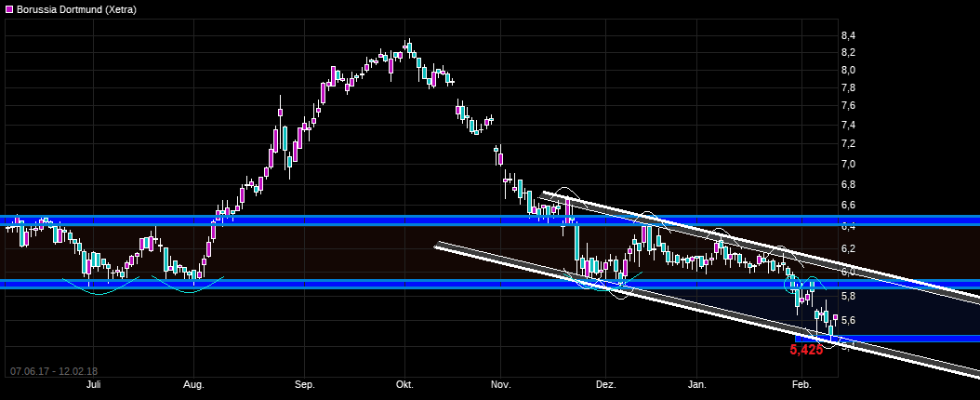
Task: Select the Juli month label
Action: point(95,384)
